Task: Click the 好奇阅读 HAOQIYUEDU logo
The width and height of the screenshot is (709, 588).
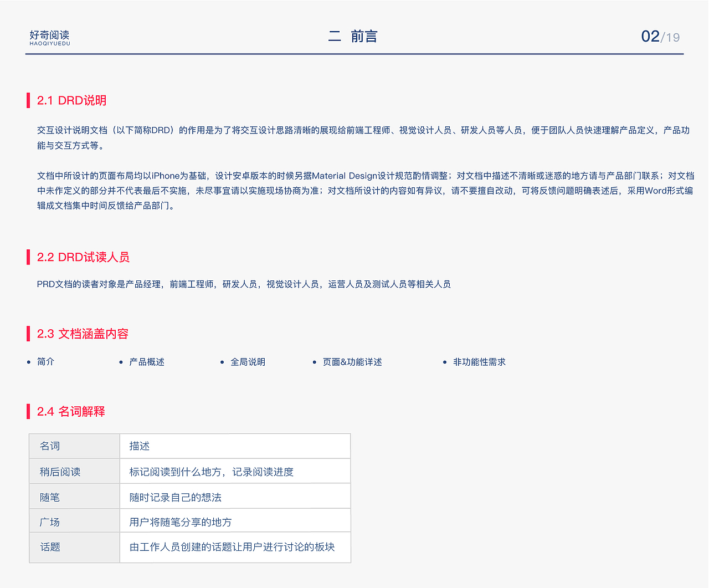Action: click(x=50, y=38)
